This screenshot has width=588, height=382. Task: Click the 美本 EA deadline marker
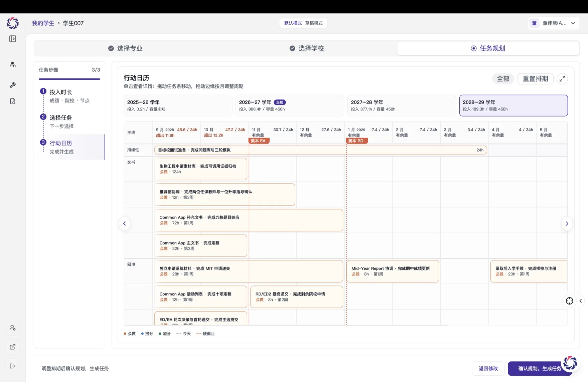pos(259,141)
